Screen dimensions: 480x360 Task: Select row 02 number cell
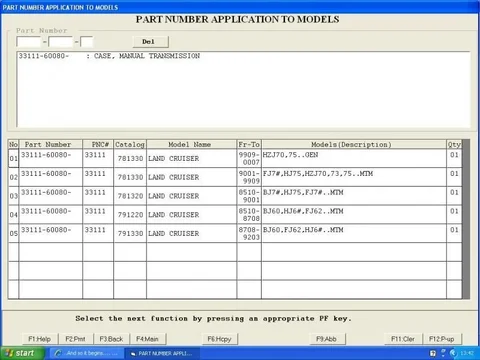(x=13, y=177)
